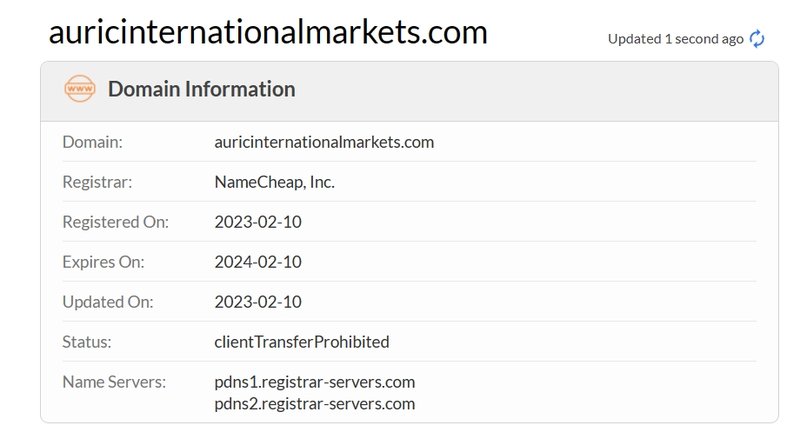Click the "Registrar:" row label
This screenshot has width=800, height=432.
point(97,182)
